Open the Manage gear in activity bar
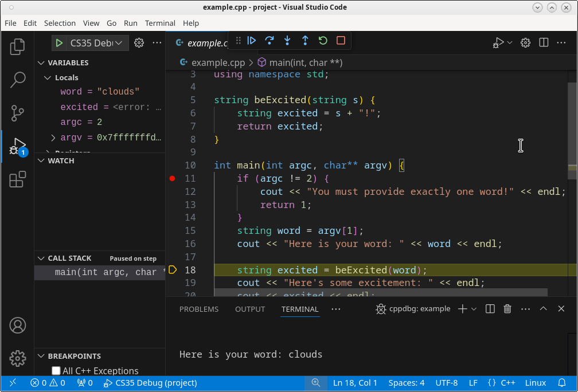The image size is (578, 392). tap(17, 358)
